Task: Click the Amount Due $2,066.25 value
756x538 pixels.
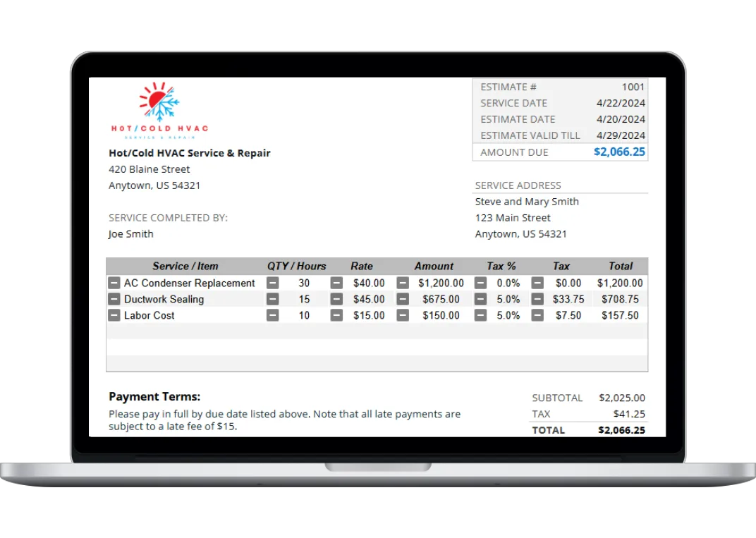Action: coord(619,152)
